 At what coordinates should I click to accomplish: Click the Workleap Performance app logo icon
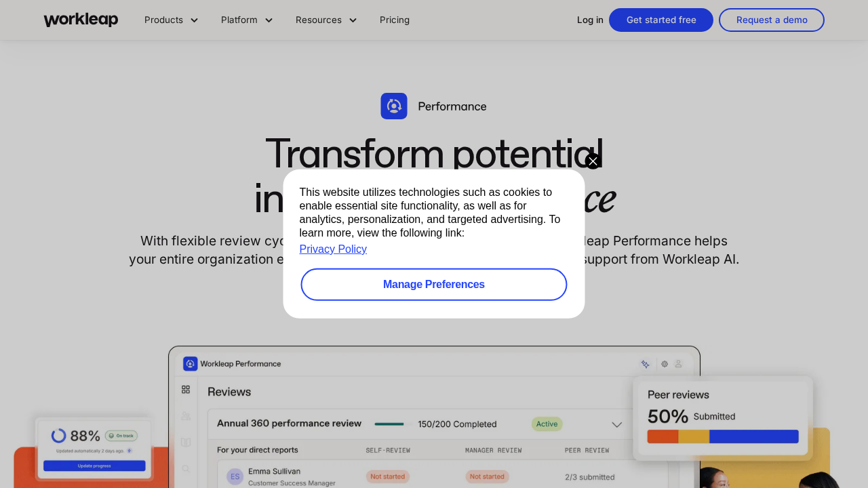click(x=191, y=364)
